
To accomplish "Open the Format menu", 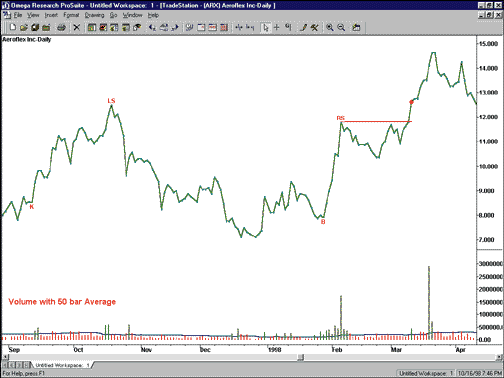I will pos(71,15).
